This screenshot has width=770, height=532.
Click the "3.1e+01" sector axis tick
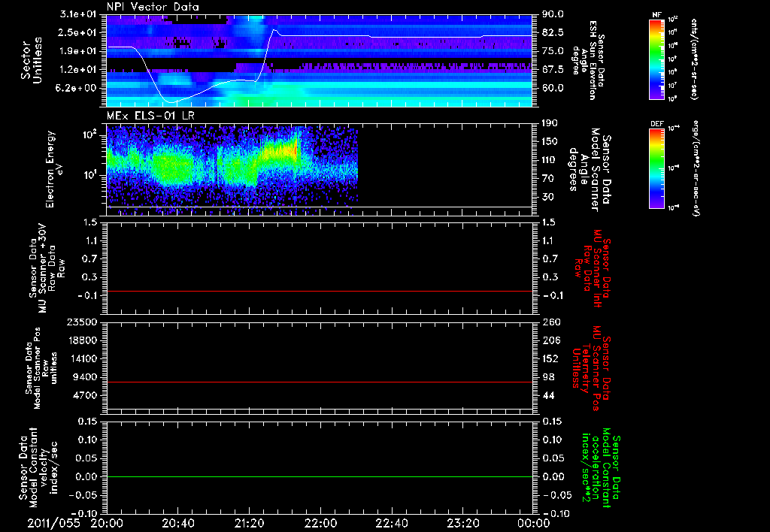[x=78, y=14]
